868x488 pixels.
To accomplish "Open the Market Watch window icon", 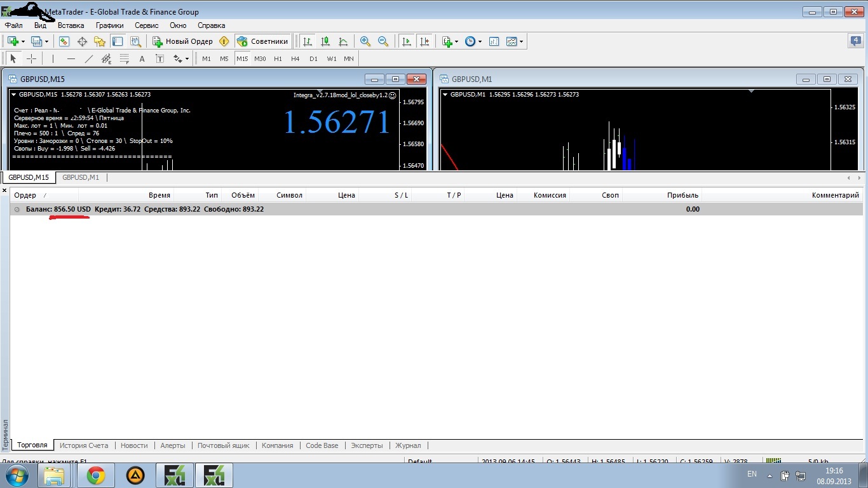I will pyautogui.click(x=64, y=41).
